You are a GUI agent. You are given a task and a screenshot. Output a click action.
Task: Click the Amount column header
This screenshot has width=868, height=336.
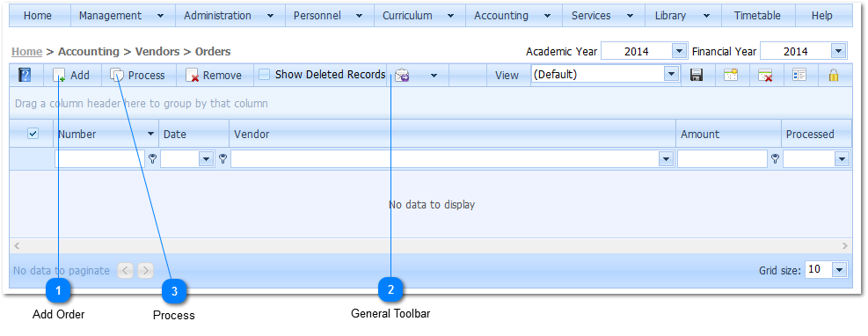[728, 134]
